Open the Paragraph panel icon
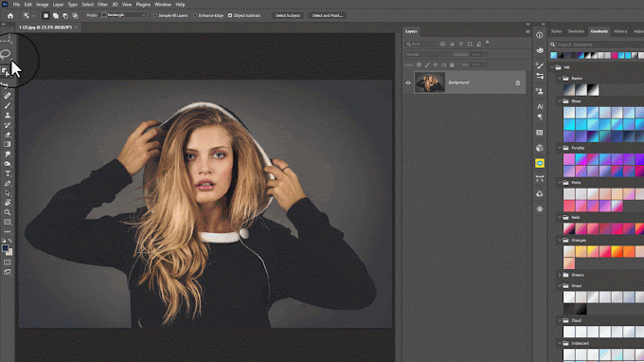Viewport: 644px width, 362px height. coord(540,118)
